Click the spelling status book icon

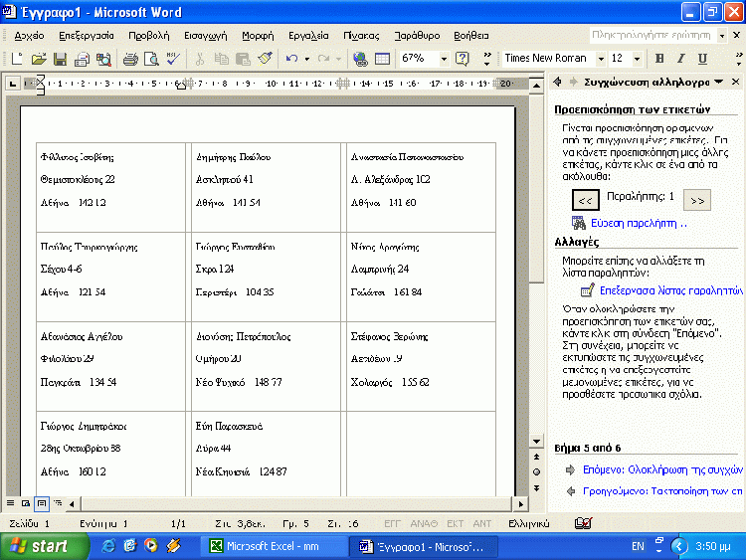click(x=583, y=523)
